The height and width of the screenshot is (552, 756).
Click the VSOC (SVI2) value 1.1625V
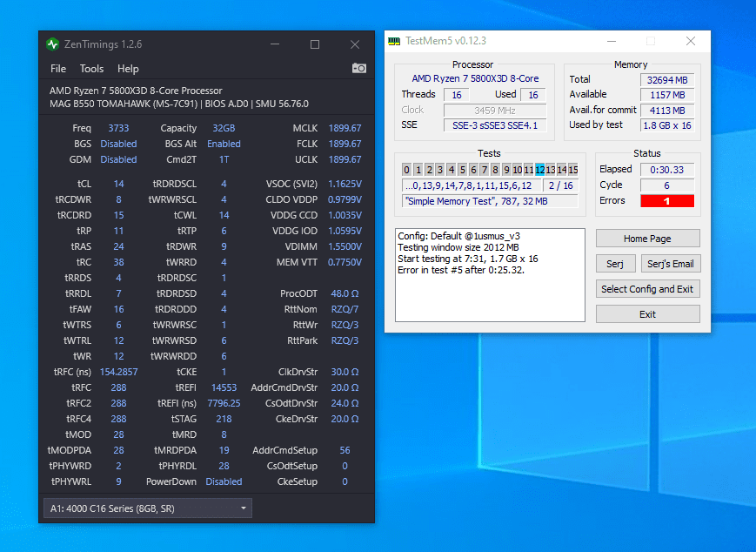[x=345, y=184]
